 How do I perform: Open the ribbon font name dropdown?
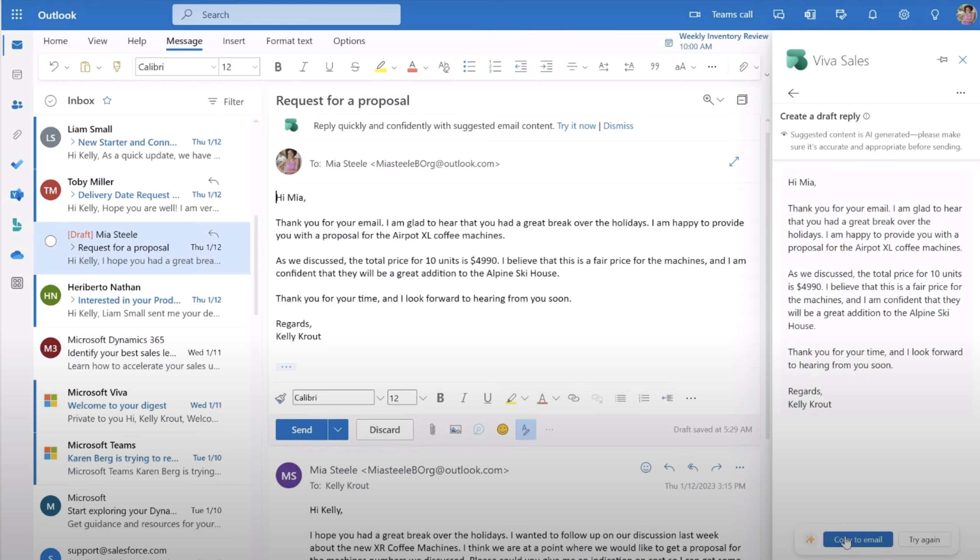[x=213, y=67]
